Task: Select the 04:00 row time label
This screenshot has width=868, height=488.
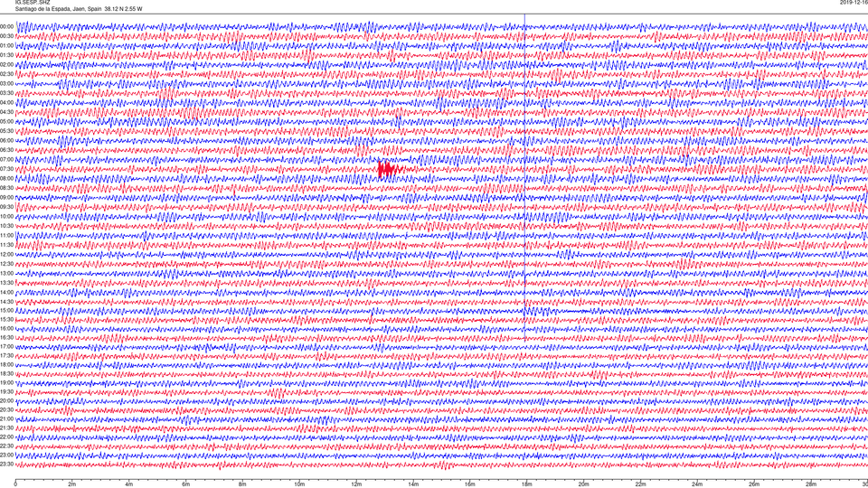Action: pyautogui.click(x=6, y=102)
